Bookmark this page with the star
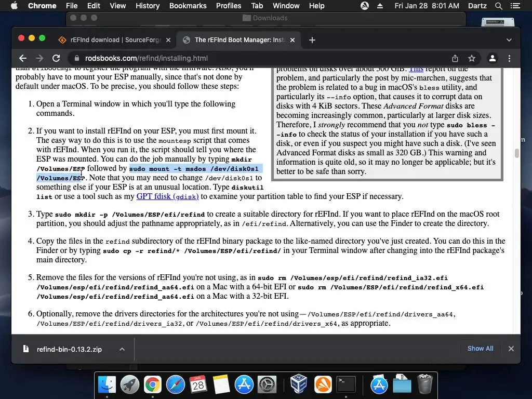The height and width of the screenshot is (399, 532). (472, 58)
